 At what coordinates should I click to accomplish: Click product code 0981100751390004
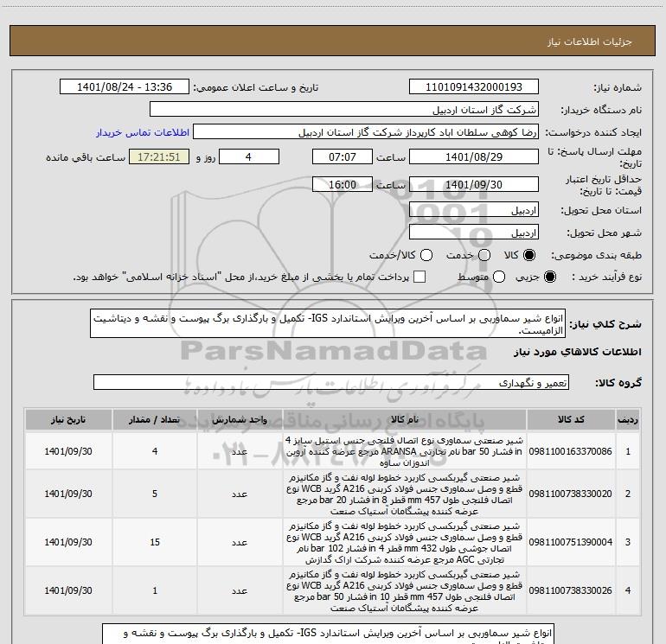[571, 542]
